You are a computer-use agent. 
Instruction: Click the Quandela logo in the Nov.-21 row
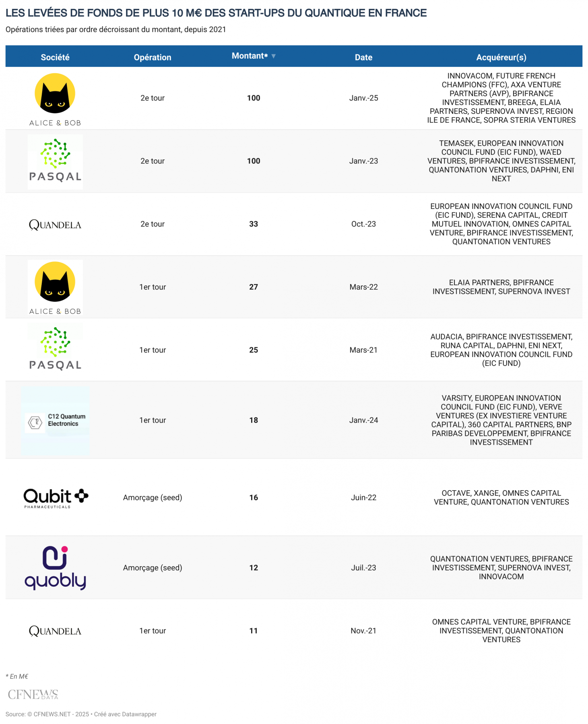(x=55, y=631)
